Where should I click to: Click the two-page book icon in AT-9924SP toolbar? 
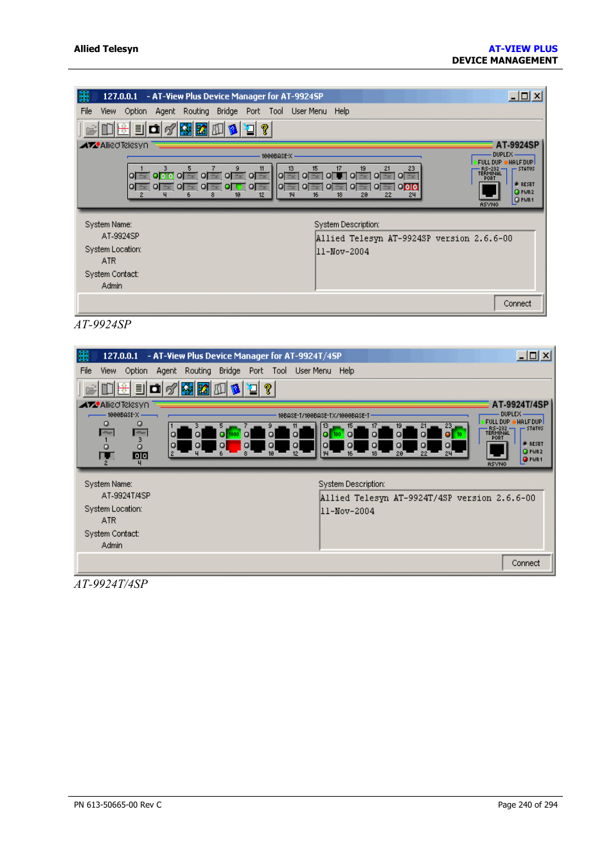(x=107, y=129)
